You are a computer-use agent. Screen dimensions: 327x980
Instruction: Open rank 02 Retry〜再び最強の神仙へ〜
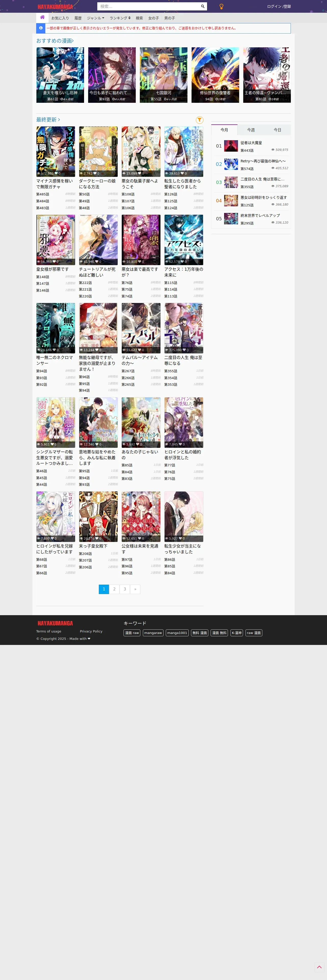263,161
